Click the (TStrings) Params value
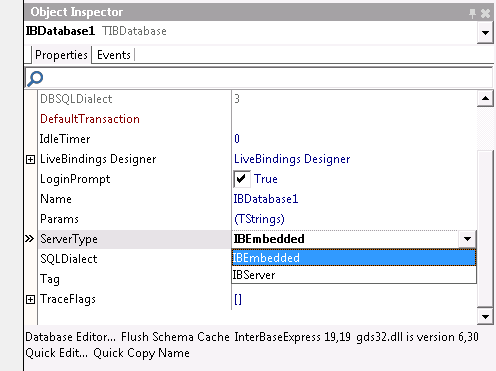This screenshot has height=371, width=496. pyautogui.click(x=259, y=219)
